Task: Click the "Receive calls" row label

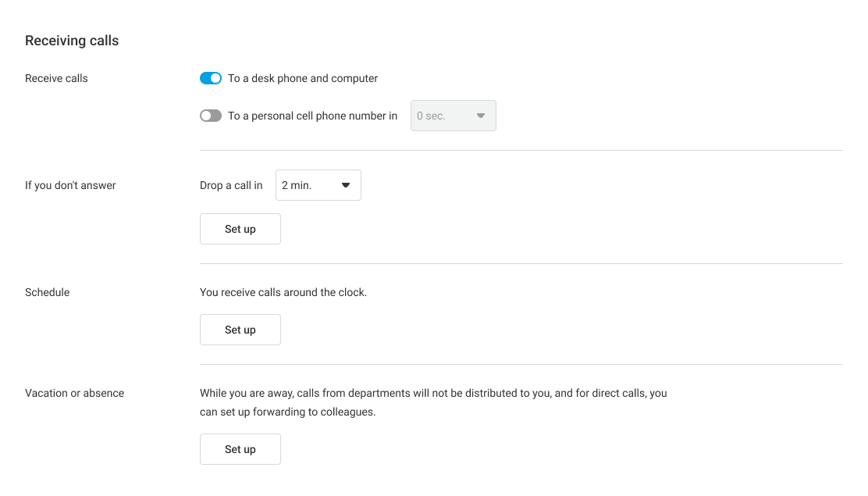Action: [x=56, y=78]
